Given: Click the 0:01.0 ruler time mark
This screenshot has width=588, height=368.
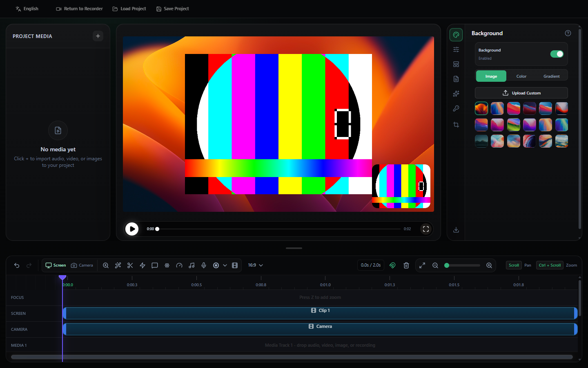Looking at the screenshot, I should (325, 285).
